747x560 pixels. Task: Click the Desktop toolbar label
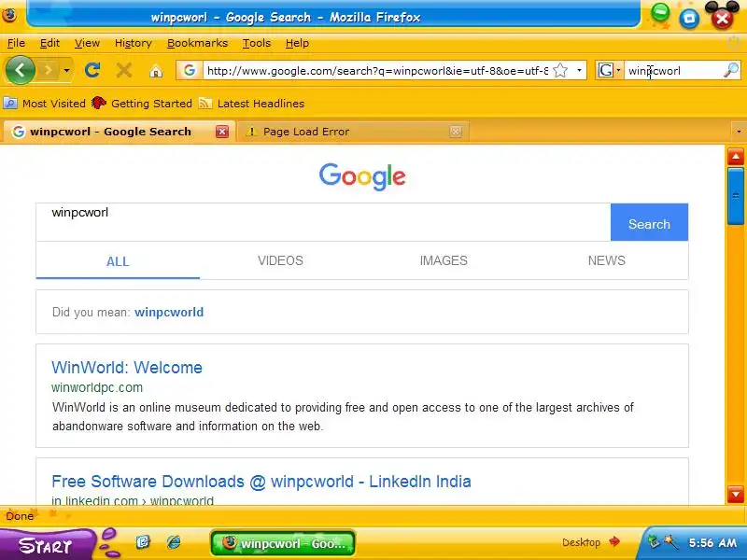click(581, 542)
